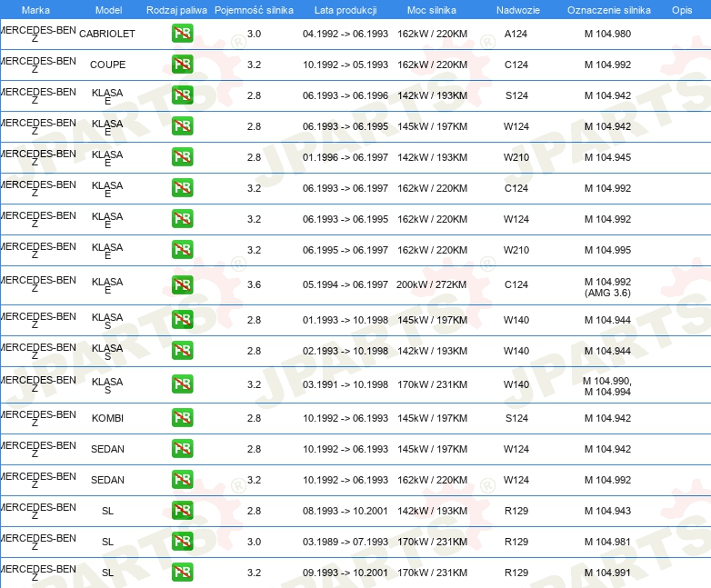Select the engine code M 104.980 cell

[607, 35]
